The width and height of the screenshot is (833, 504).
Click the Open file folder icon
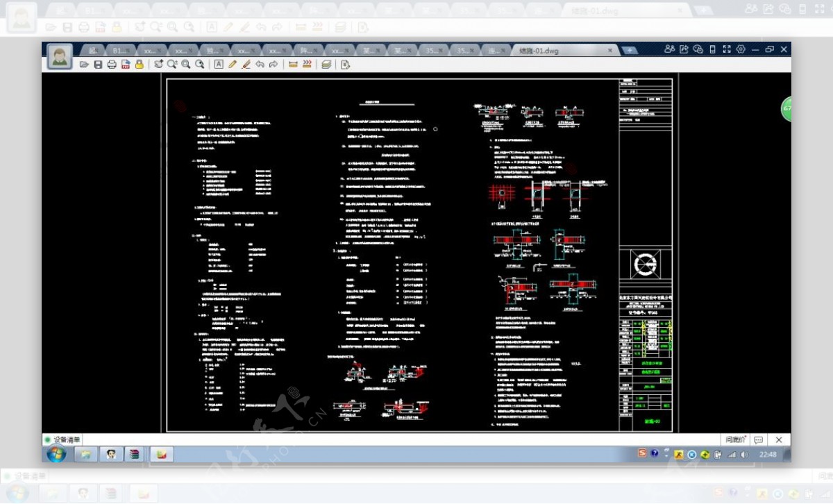pyautogui.click(x=84, y=65)
